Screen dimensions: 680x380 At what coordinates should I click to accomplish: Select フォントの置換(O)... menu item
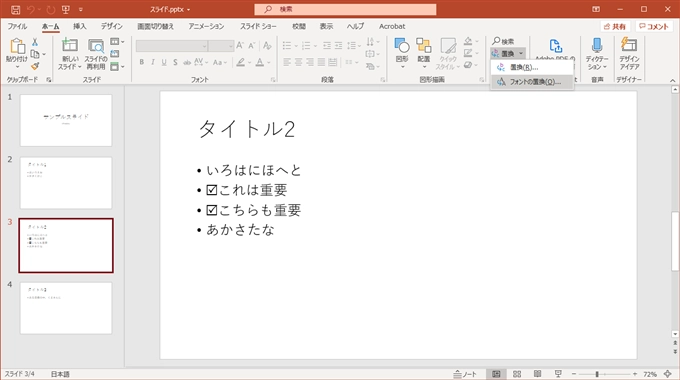pyautogui.click(x=533, y=82)
